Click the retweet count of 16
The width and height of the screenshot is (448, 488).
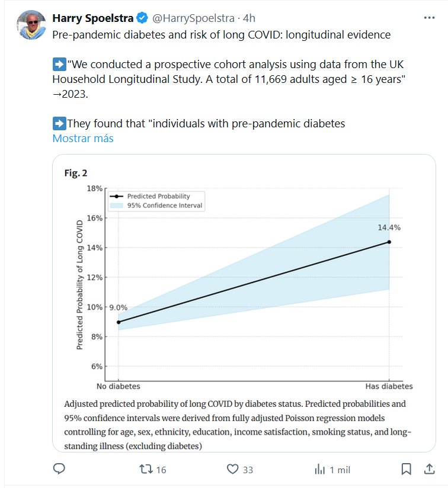161,470
